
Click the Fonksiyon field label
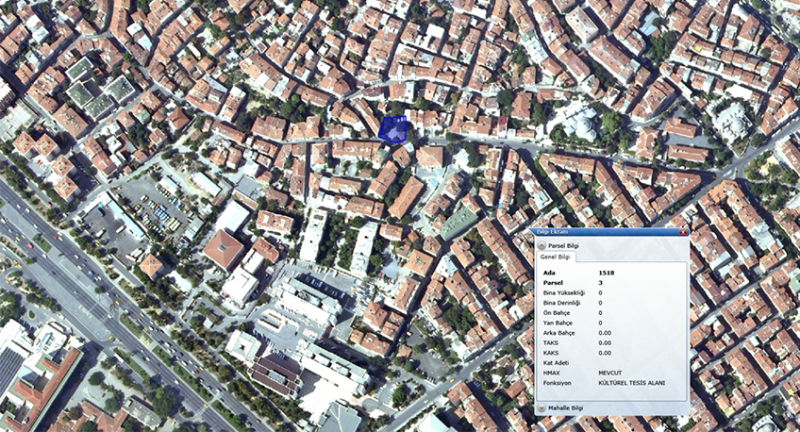(556, 384)
